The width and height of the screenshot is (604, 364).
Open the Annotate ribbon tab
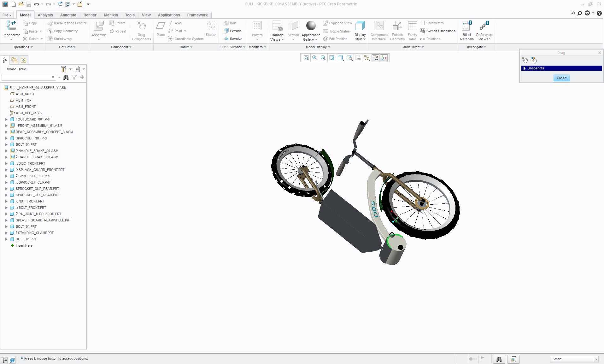pos(68,15)
